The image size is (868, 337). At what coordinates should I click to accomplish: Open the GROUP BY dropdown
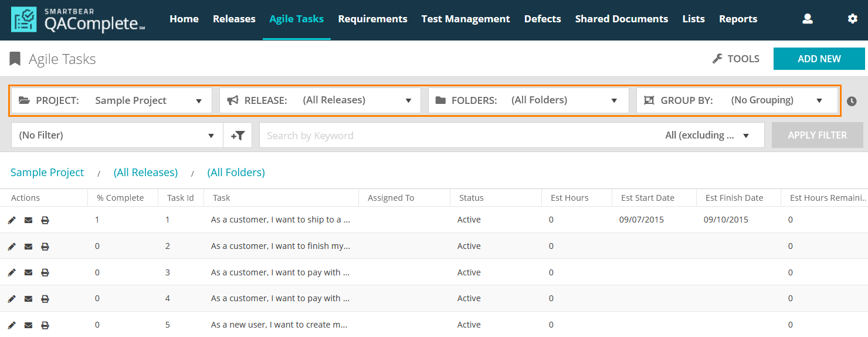[737, 100]
